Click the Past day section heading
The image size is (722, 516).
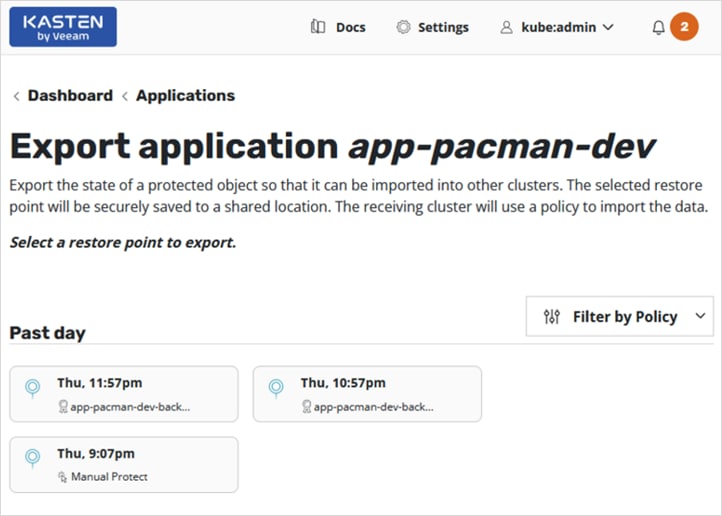tap(47, 333)
